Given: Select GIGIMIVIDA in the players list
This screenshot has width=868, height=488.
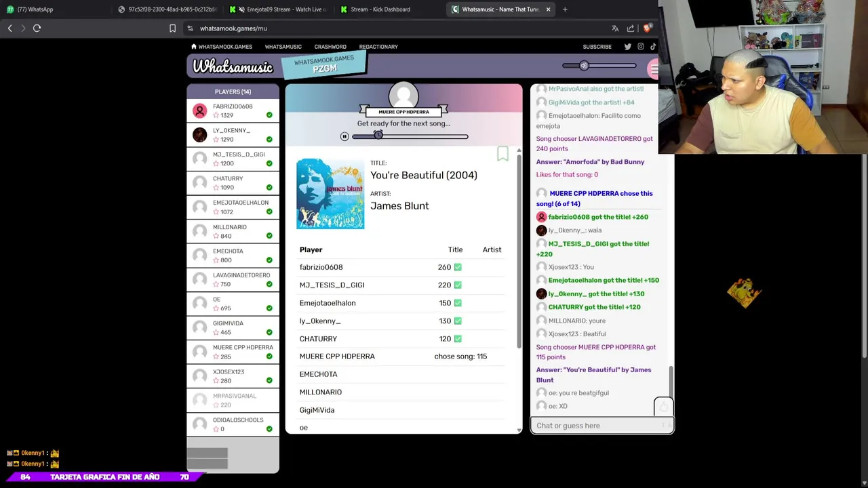Looking at the screenshot, I should pyautogui.click(x=233, y=327).
